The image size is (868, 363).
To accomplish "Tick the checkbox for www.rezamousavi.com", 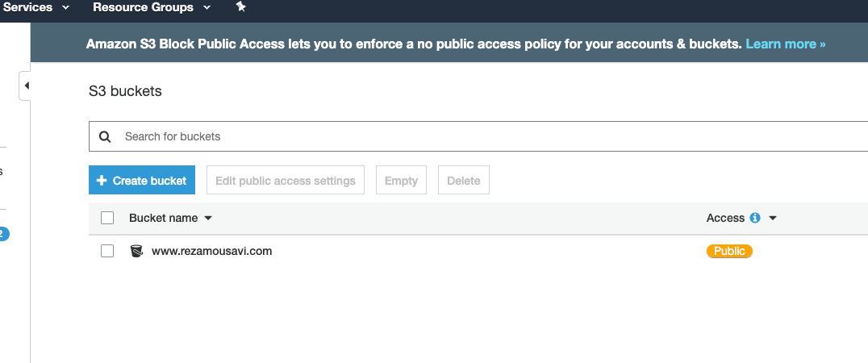I will pos(107,251).
